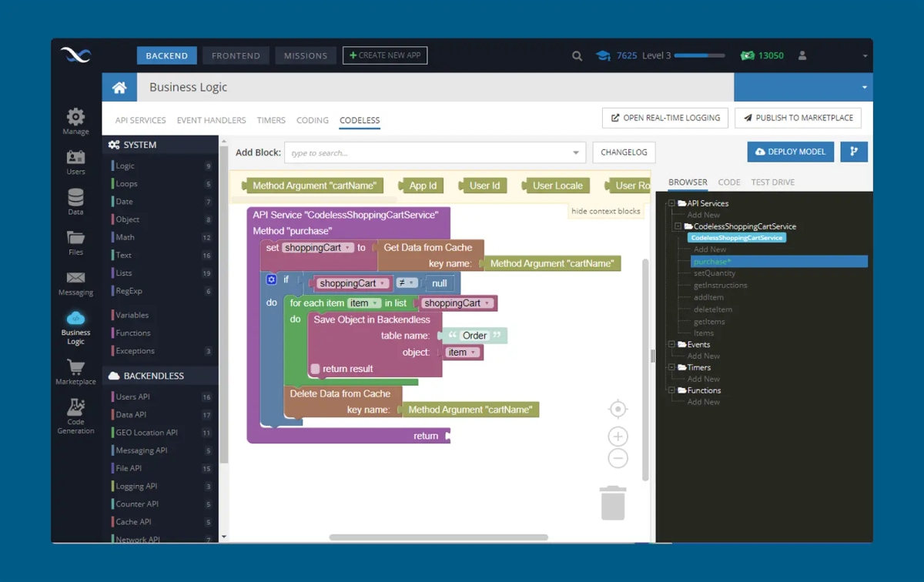Viewport: 924px width, 582px height.
Task: Open Code Generation flask icon
Action: point(75,406)
